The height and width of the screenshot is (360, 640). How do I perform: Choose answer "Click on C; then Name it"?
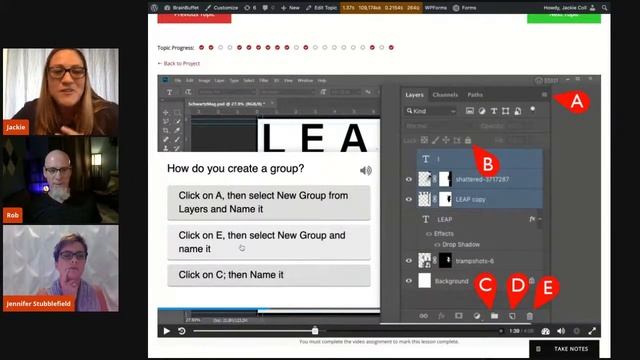point(269,275)
